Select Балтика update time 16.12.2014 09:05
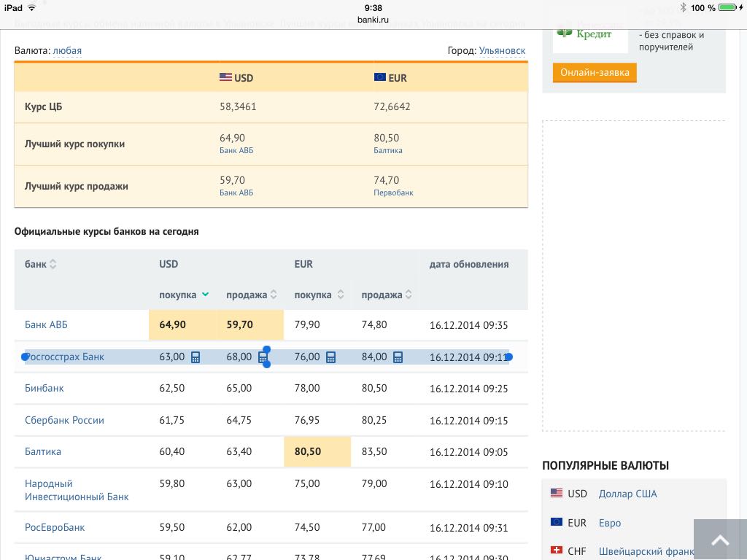Image resolution: width=747 pixels, height=560 pixels. point(469,452)
